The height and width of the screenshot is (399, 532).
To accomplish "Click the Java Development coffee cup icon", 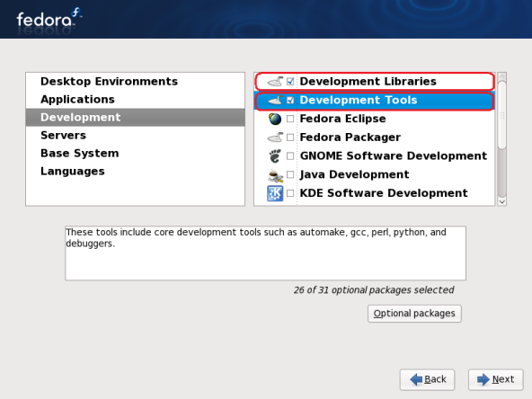I will pos(275,175).
